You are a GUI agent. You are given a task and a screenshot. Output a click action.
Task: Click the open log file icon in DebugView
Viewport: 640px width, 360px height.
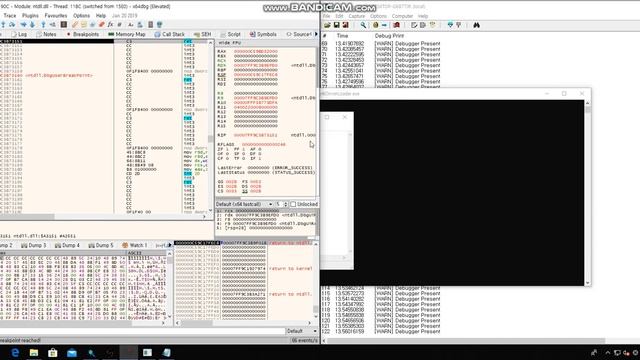pos(327,25)
